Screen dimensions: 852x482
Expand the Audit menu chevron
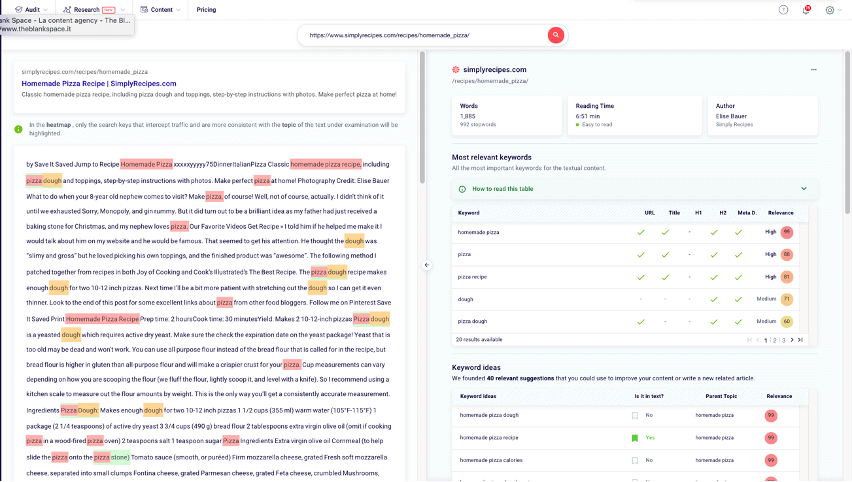pos(46,10)
